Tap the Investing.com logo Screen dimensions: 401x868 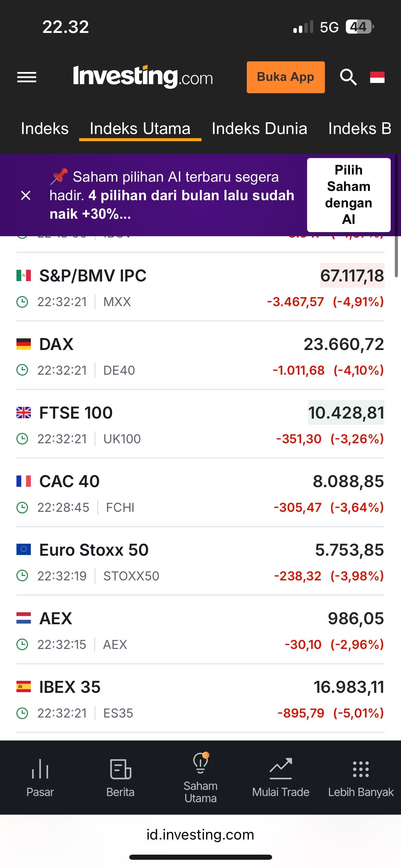pos(143,77)
